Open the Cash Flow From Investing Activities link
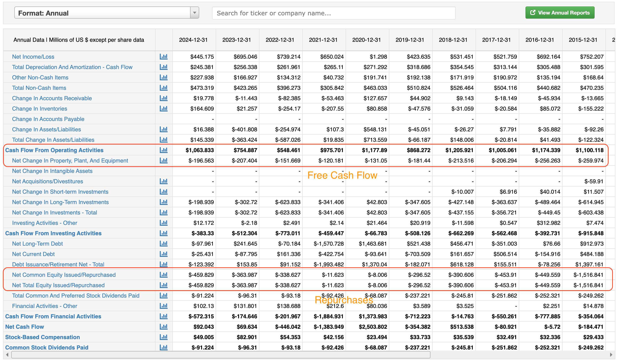Viewport: 621px width, 364px height. tap(53, 233)
